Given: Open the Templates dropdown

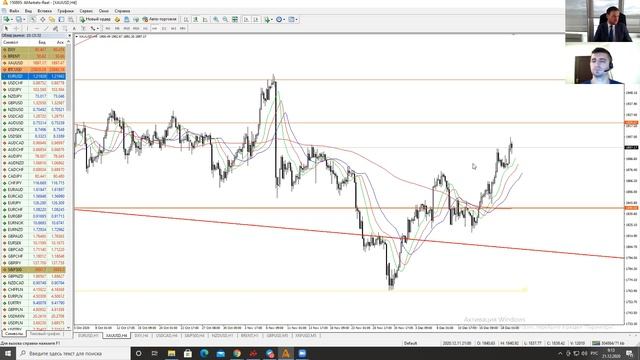Looking at the screenshot, I should click(293, 19).
